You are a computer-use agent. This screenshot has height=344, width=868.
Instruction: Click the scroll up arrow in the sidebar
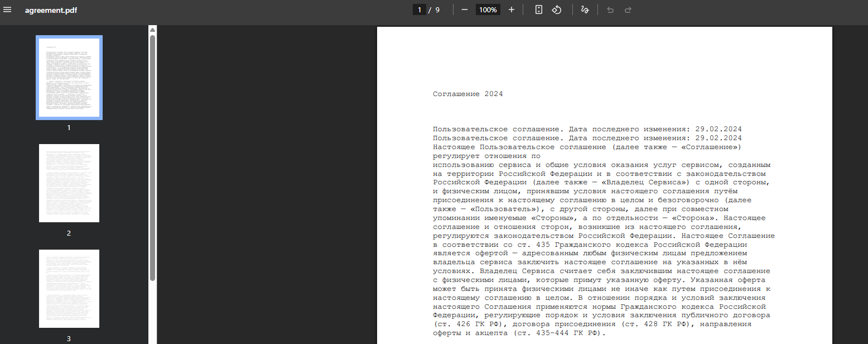point(152,30)
